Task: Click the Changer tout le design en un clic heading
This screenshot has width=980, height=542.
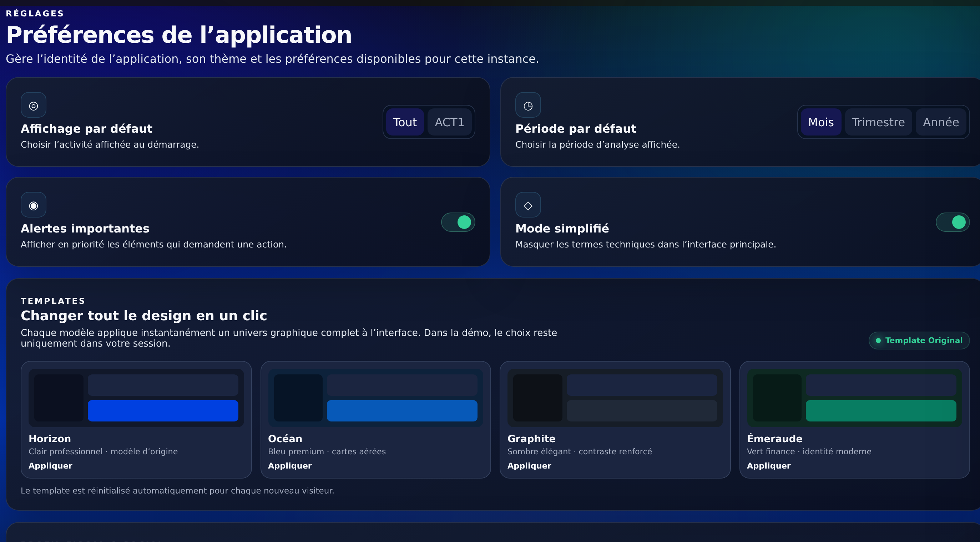Action: point(144,316)
